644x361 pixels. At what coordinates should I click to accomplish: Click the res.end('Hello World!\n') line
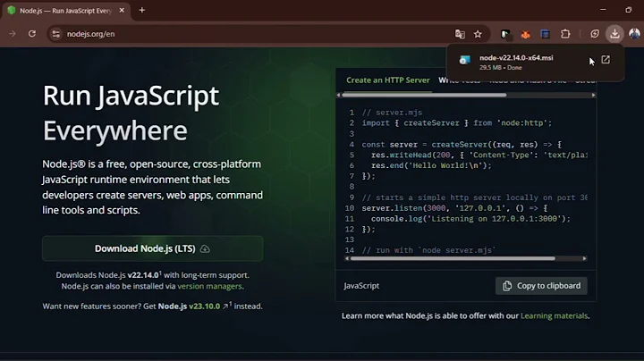click(x=431, y=165)
